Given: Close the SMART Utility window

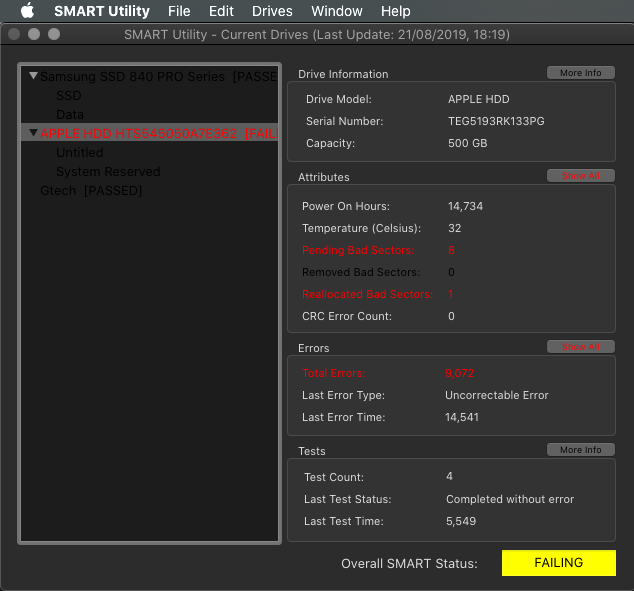Looking at the screenshot, I should [x=14, y=34].
